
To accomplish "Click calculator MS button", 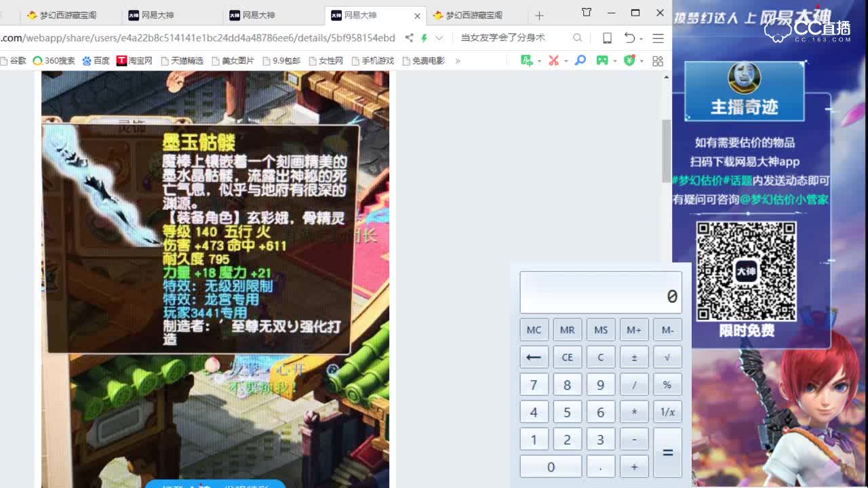I will pos(600,329).
